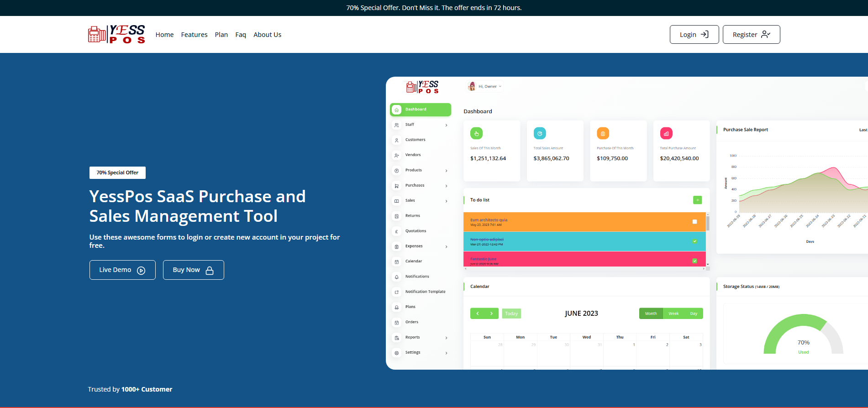Check the Eum architecto quia task checkbox
Image resolution: width=868 pixels, height=408 pixels.
(x=694, y=222)
